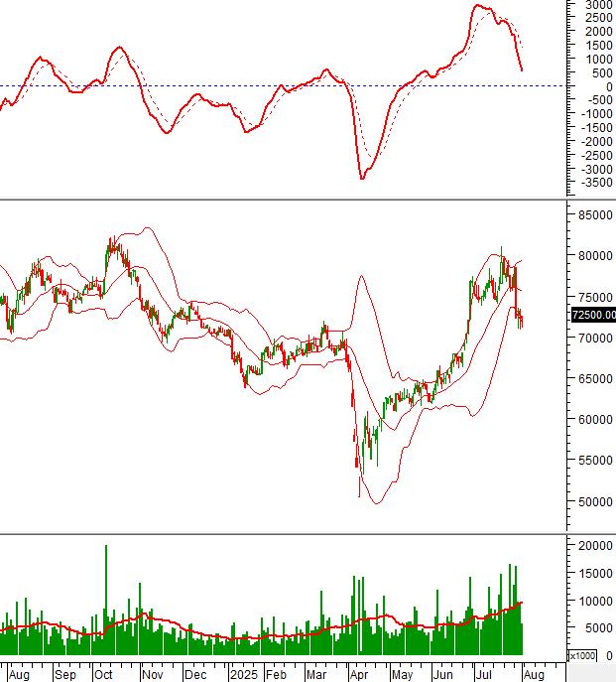Click the April low candlestick near 50000
The width and height of the screenshot is (616, 682).
(359, 486)
